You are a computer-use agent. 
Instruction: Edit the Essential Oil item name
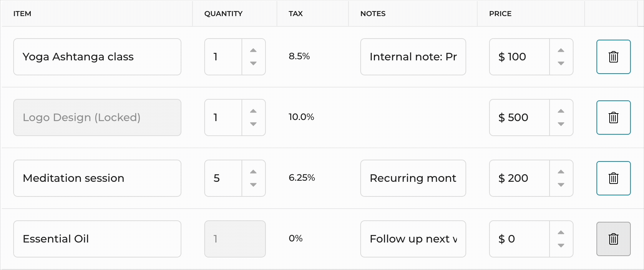pos(97,239)
